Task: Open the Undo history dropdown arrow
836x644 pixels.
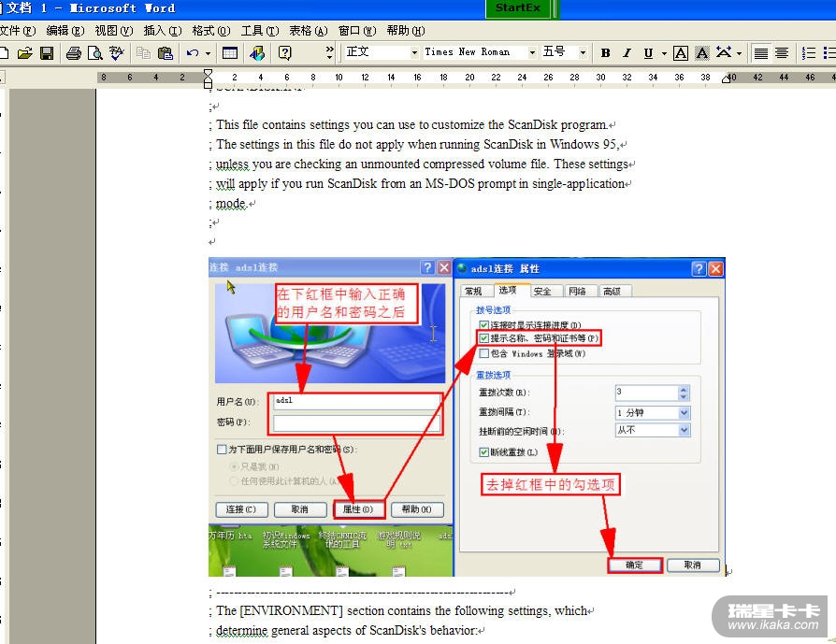Action: pos(208,52)
